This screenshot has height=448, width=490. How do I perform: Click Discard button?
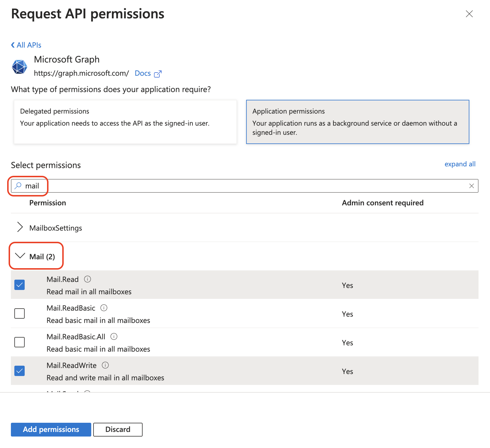pyautogui.click(x=118, y=429)
